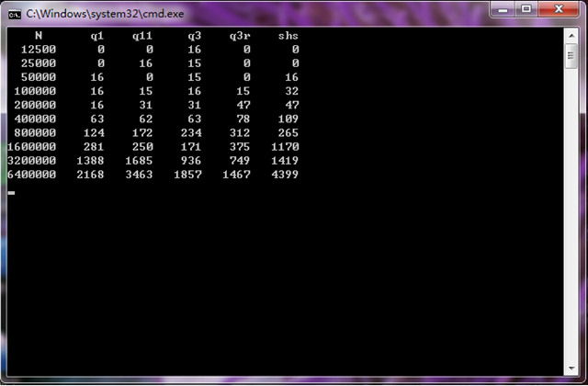Click the q3r value 749
Screen dimensions: 588x386
click(240, 161)
